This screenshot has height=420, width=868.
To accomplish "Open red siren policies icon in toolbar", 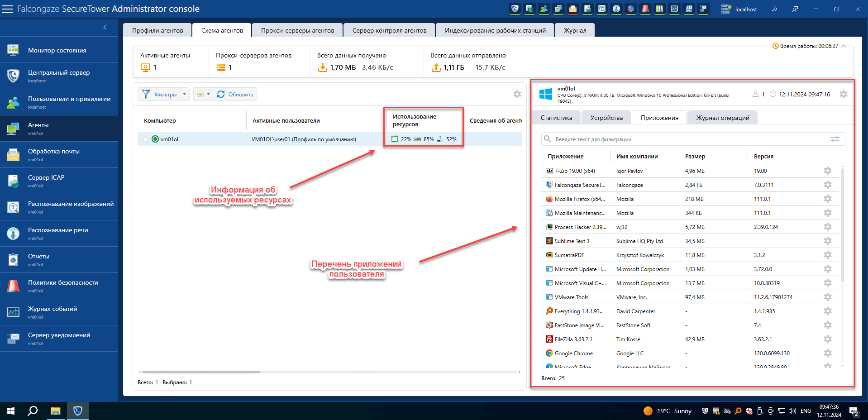I will pyautogui.click(x=645, y=9).
